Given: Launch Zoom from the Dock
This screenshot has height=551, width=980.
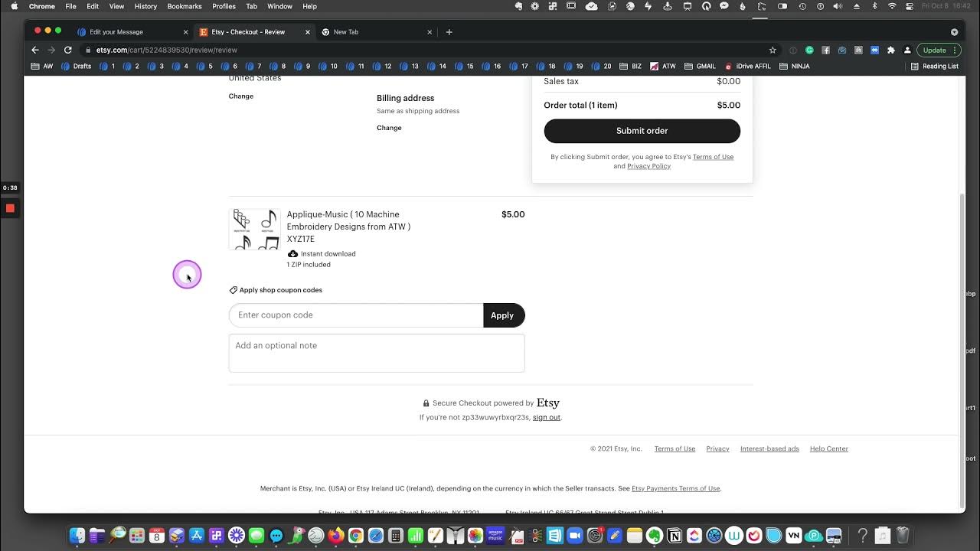Looking at the screenshot, I should pos(575,536).
